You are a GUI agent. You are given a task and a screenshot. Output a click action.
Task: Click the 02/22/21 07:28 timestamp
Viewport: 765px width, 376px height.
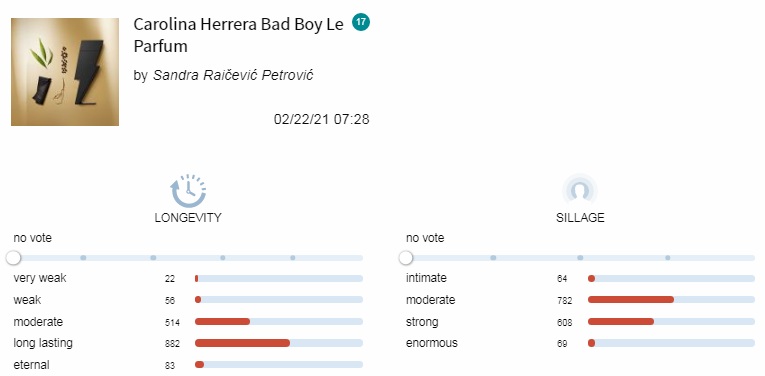click(x=322, y=119)
